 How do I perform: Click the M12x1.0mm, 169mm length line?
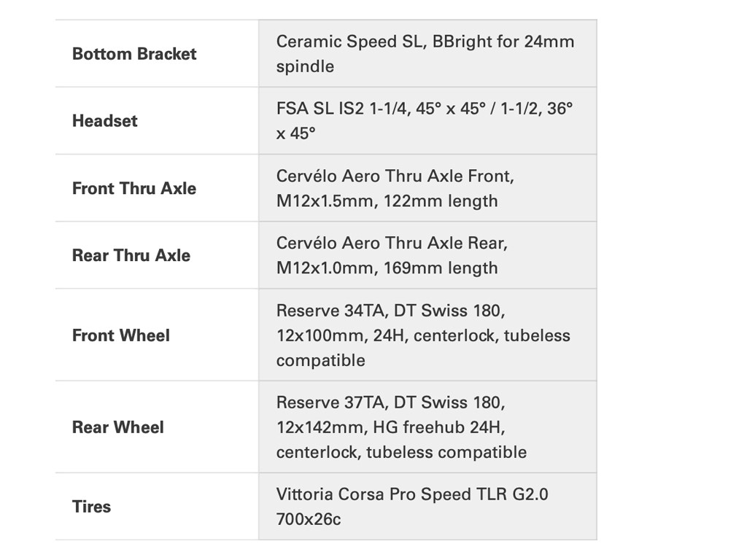[x=387, y=268]
